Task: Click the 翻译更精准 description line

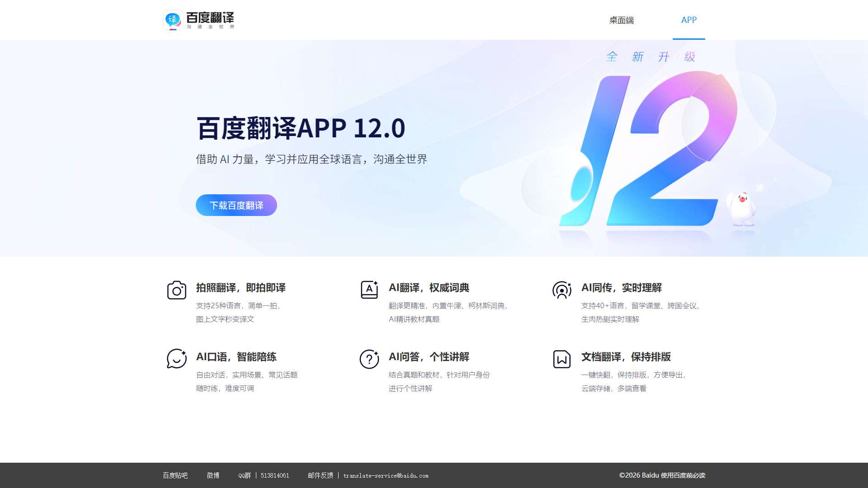Action: (x=448, y=306)
